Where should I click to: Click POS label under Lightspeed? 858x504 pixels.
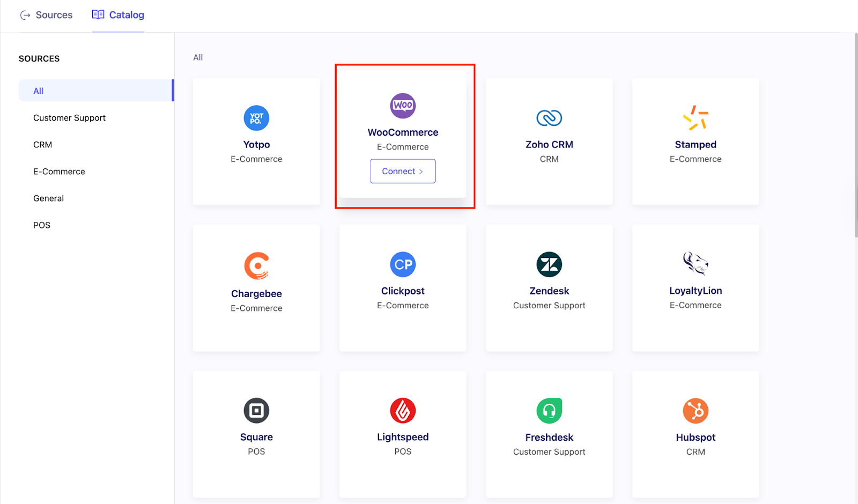coord(403,452)
